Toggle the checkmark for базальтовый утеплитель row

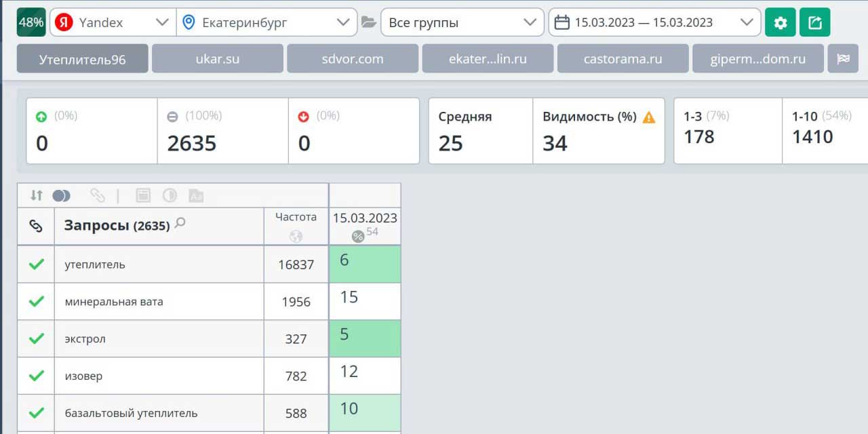(37, 412)
